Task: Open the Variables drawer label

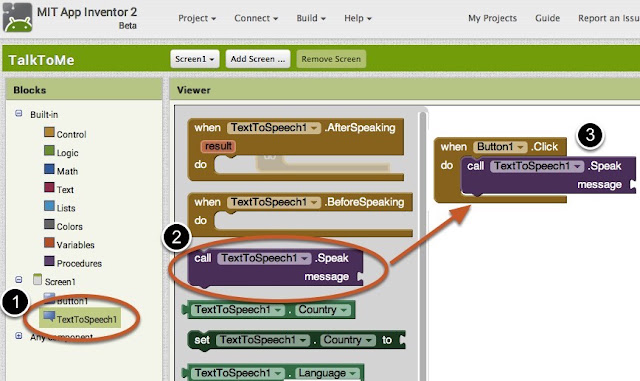Action: click(x=76, y=245)
